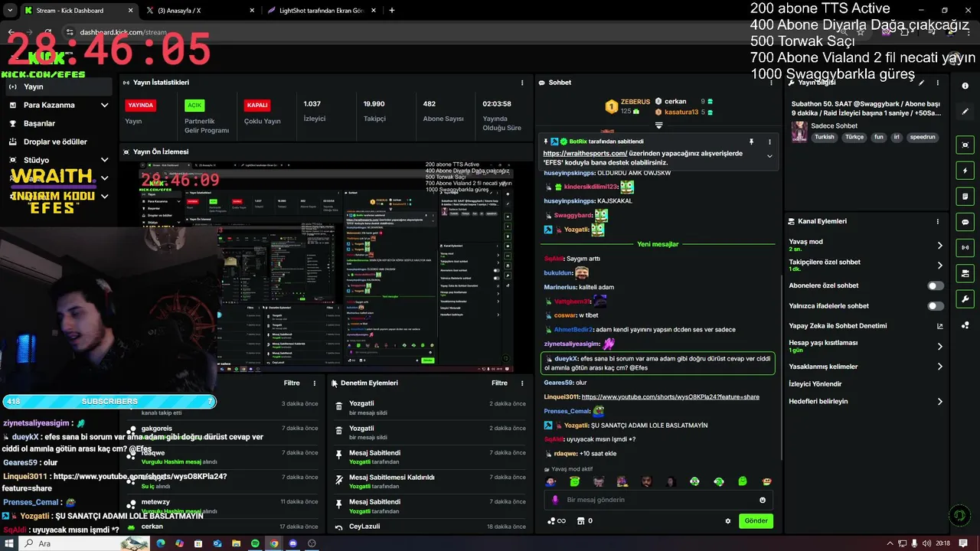Click the wrench icon in right sidebar
The height and width of the screenshot is (551, 980).
tap(965, 299)
